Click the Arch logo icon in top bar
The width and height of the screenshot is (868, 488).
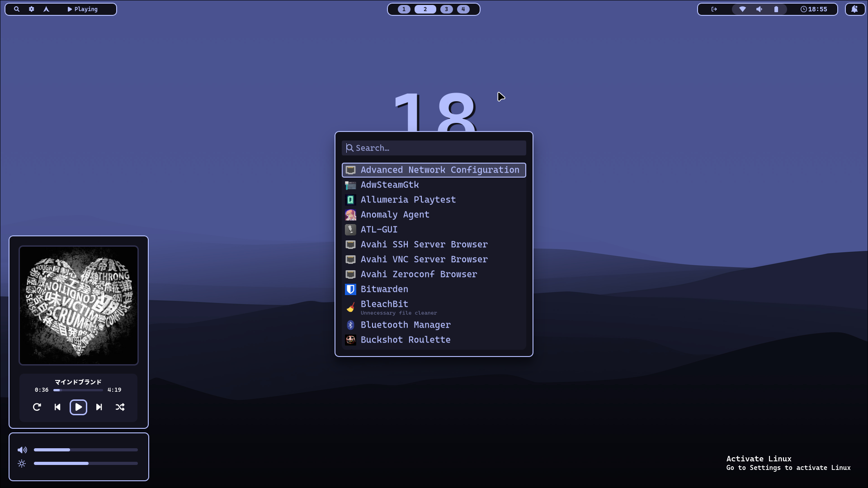point(46,9)
